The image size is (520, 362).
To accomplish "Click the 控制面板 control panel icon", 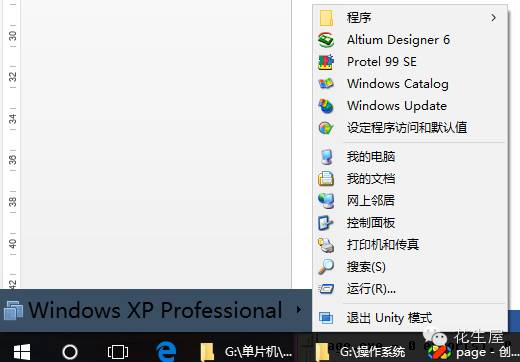I will click(326, 223).
